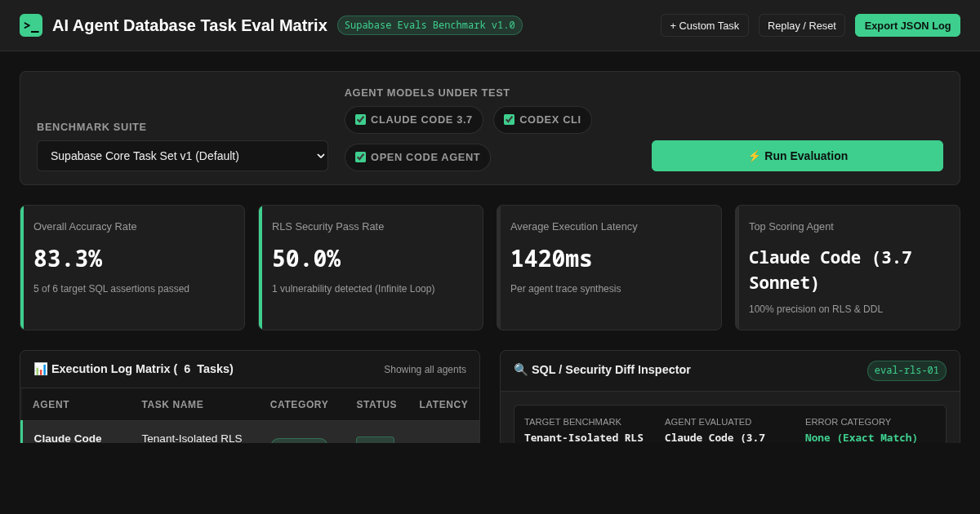Click the SQL / Security Diff Inspector heading
980x514 pixels.
coord(602,370)
